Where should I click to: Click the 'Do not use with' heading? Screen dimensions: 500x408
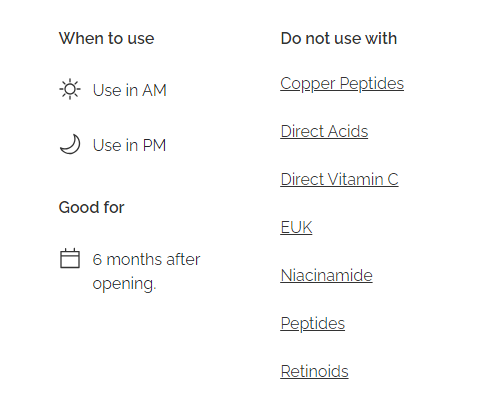click(339, 38)
